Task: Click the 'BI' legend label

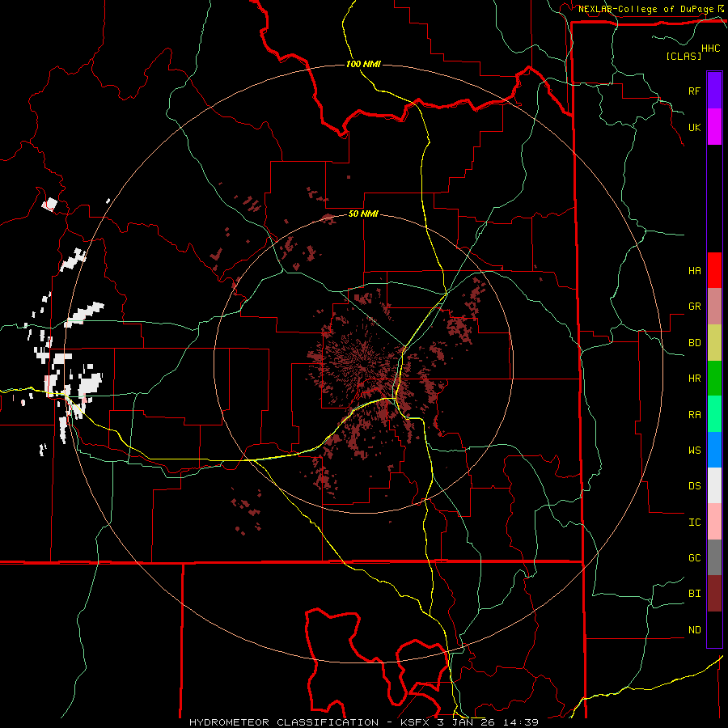Action: click(x=694, y=594)
